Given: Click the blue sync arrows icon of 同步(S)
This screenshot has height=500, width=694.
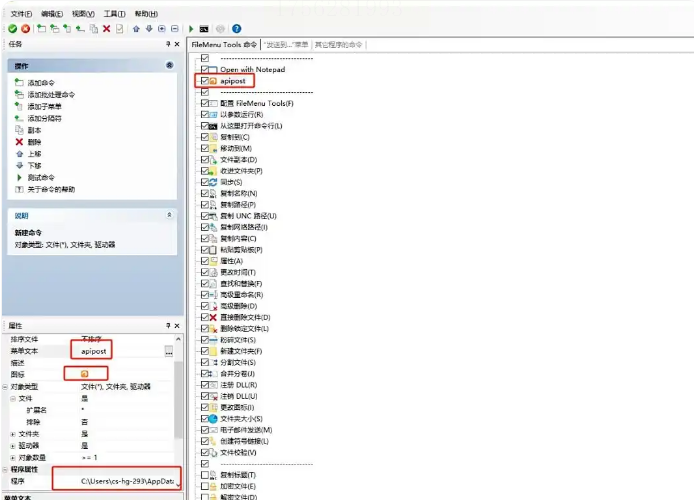Looking at the screenshot, I should click(213, 182).
